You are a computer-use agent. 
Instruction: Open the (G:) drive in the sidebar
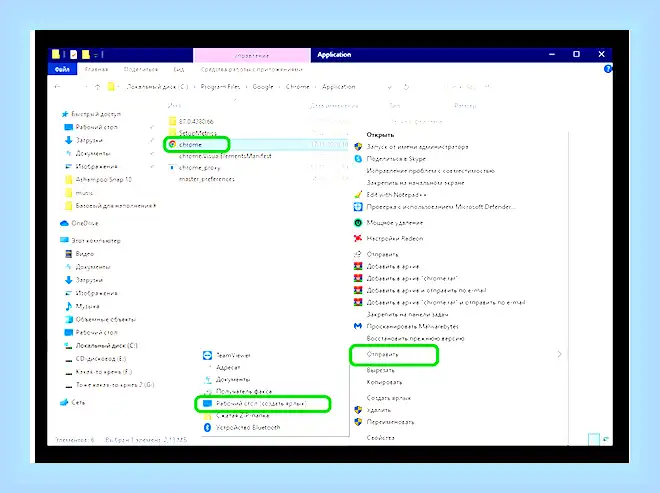[109, 385]
